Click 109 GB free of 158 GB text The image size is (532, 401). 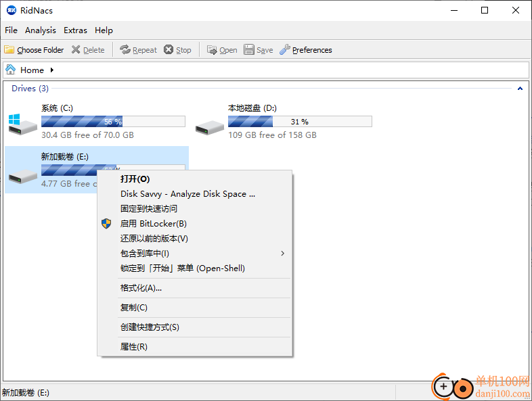coord(273,135)
